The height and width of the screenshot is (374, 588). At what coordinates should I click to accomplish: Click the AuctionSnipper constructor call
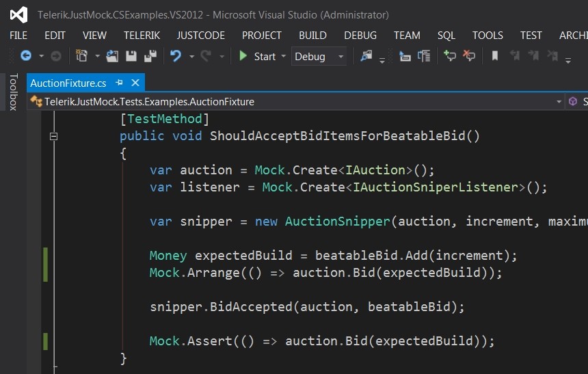338,222
